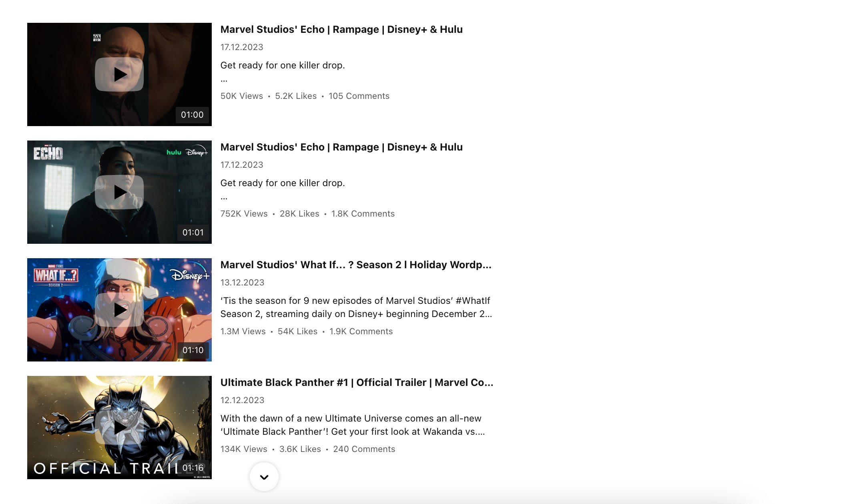Click the Disney+ logo in the Echo thumbnail
853x504 pixels.
click(197, 153)
